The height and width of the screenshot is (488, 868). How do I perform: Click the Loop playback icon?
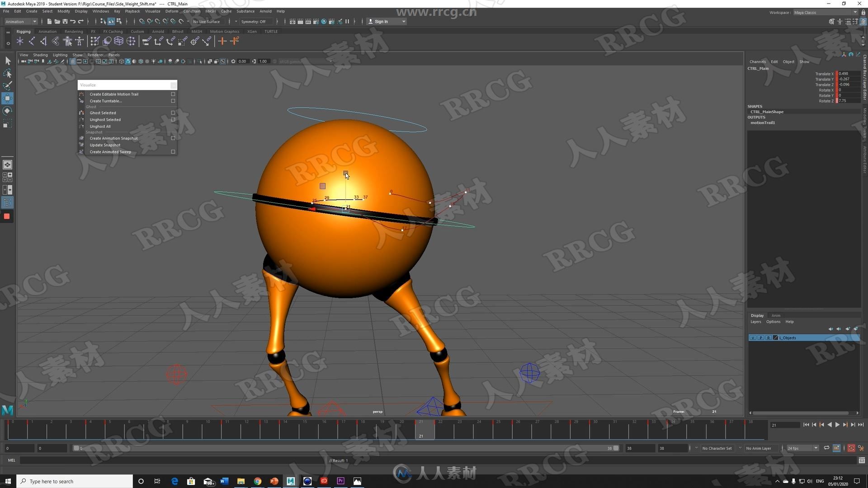click(826, 448)
